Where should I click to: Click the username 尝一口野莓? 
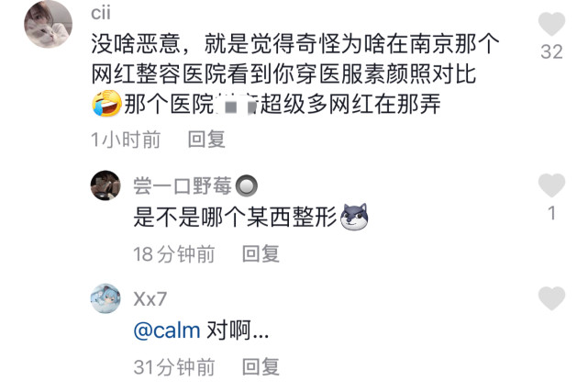pos(183,186)
